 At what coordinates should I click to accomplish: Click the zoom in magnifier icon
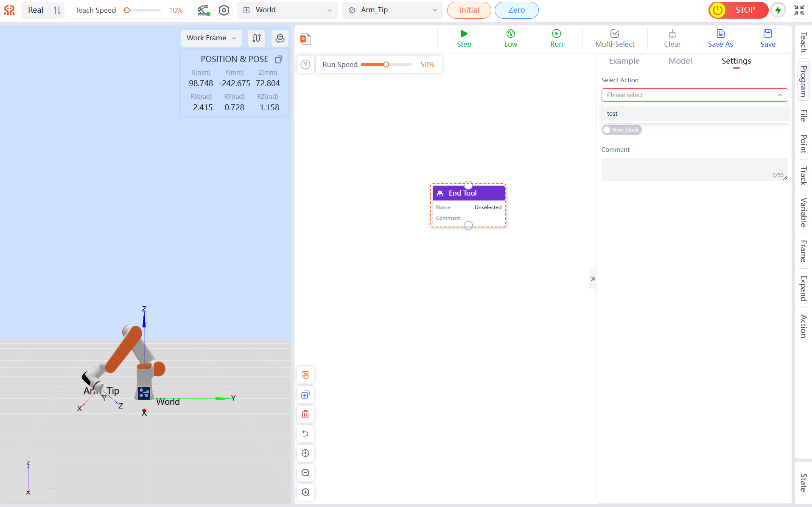pos(305,492)
